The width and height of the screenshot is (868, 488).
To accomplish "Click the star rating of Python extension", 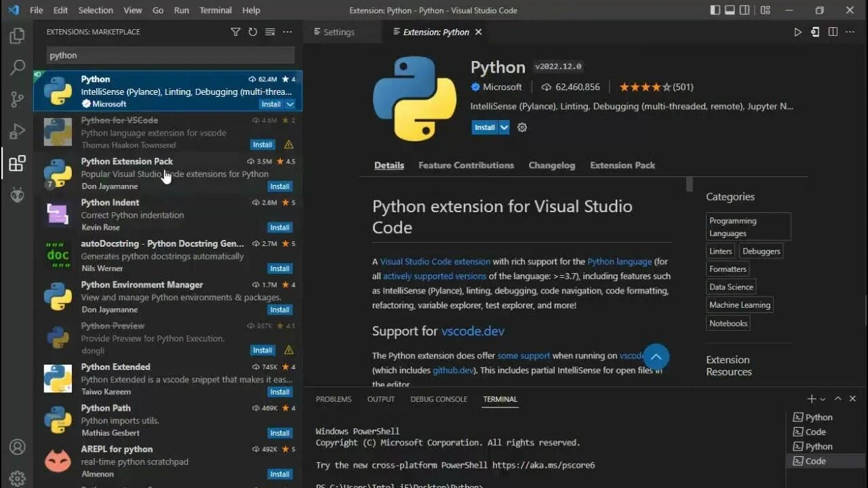I will (x=644, y=87).
